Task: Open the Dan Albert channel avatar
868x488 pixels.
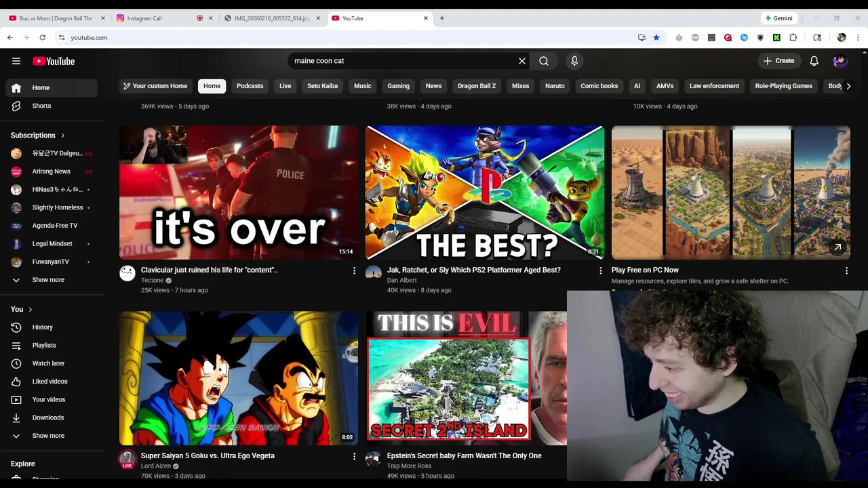Action: [374, 273]
